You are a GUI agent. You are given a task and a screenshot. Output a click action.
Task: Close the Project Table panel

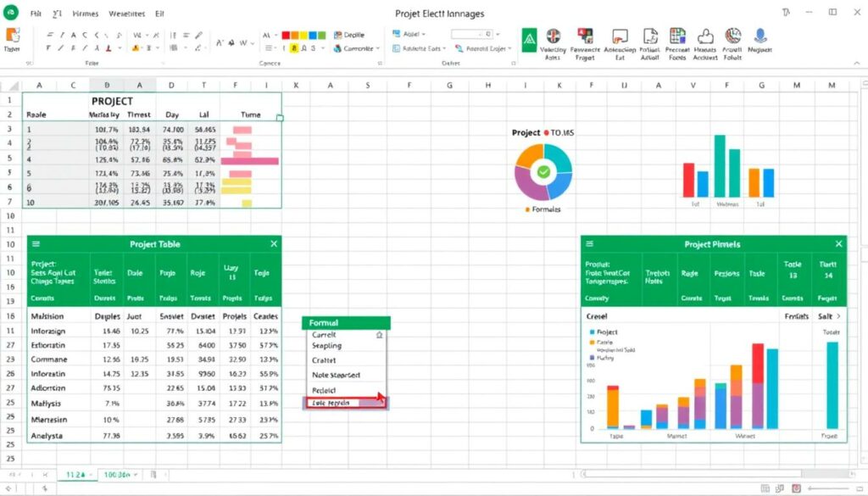coord(273,244)
